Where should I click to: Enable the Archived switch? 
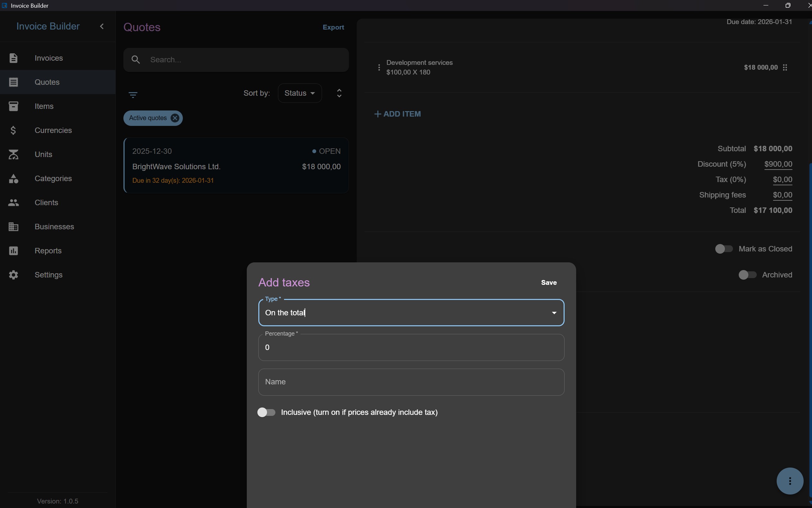point(747,275)
